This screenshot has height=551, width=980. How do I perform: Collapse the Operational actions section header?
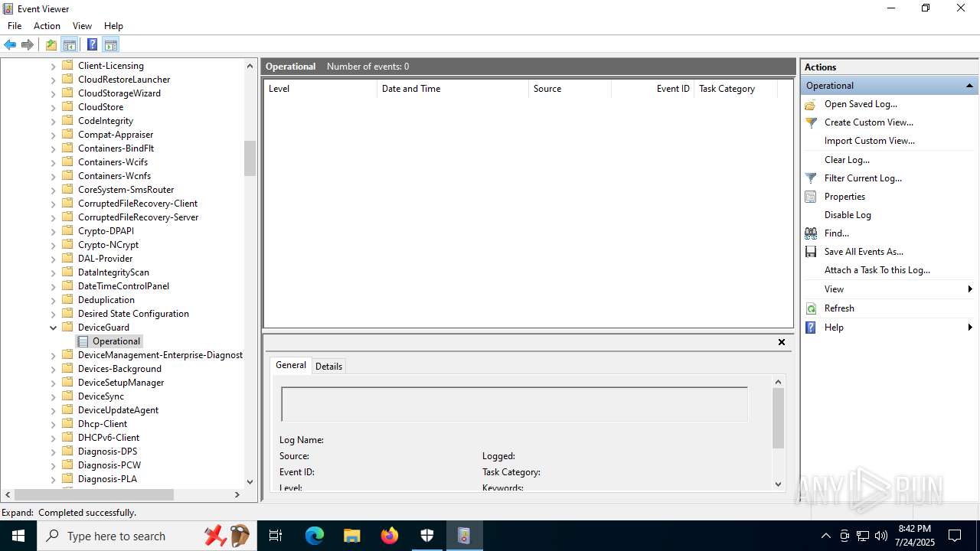click(x=969, y=86)
